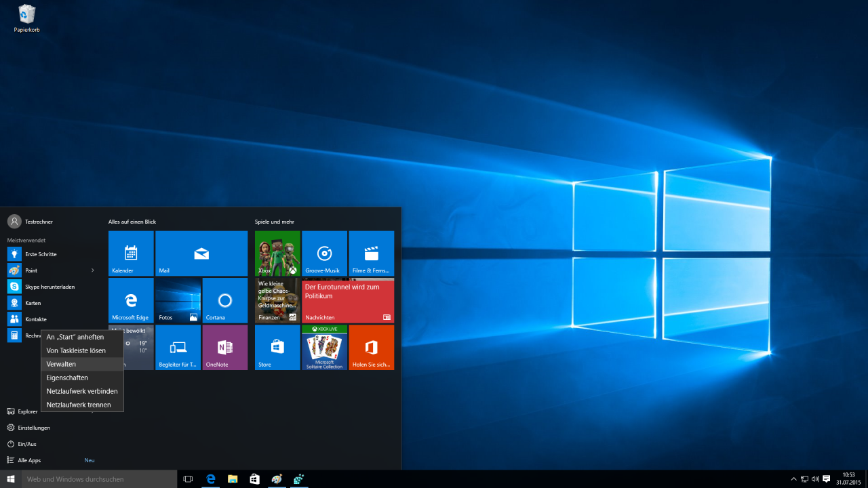Click the taskbar clock showing 10:53
The height and width of the screenshot is (488, 868).
pyautogui.click(x=848, y=479)
